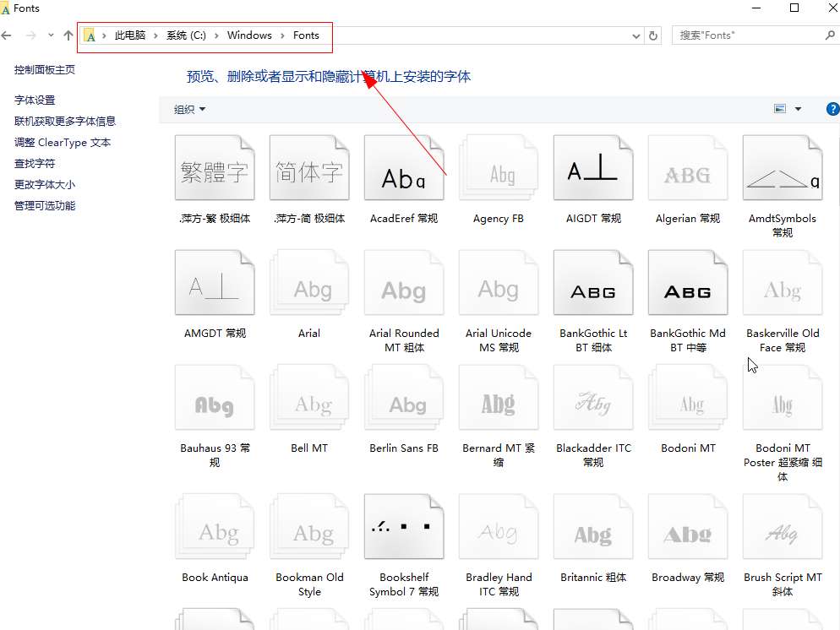Screen dimensions: 840x630
Task: Select the AcadEref 常规 font icon
Action: click(404, 168)
